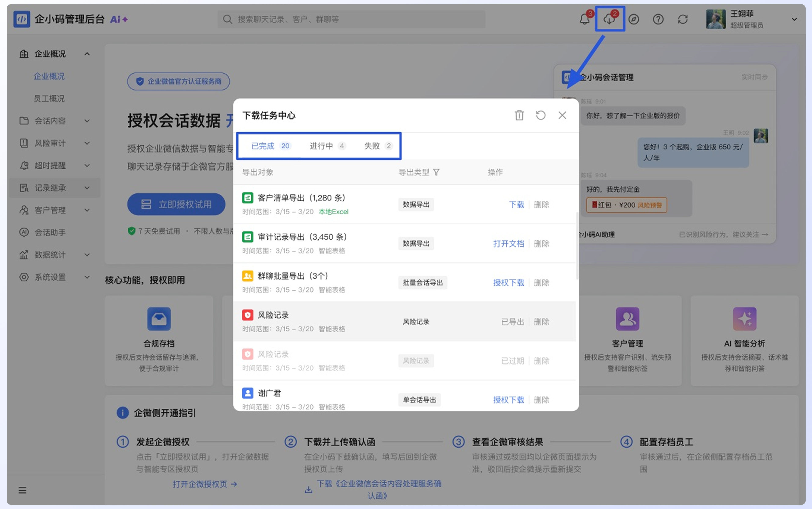Click the green icon of 客户清单导出 row
The width and height of the screenshot is (812, 509).
coord(248,198)
